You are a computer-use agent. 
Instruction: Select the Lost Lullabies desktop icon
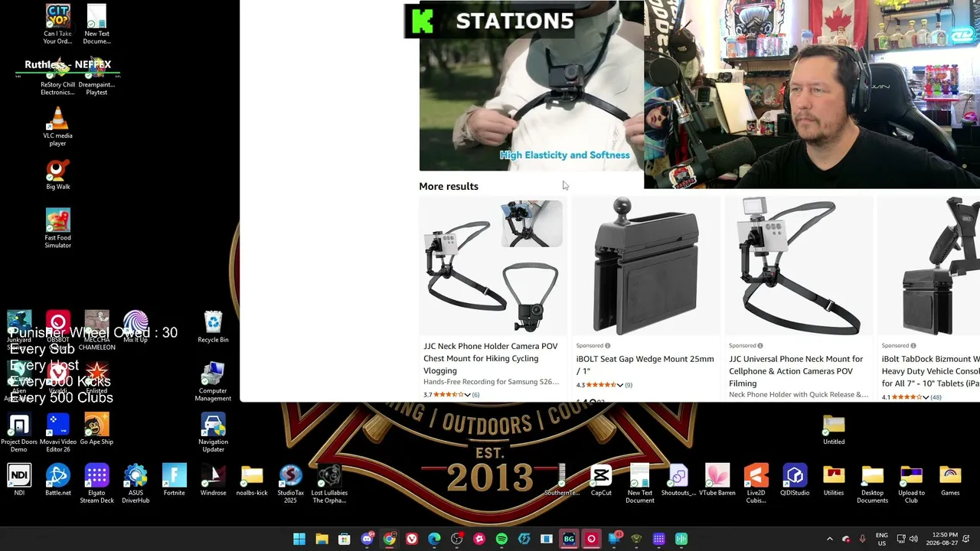point(329,484)
